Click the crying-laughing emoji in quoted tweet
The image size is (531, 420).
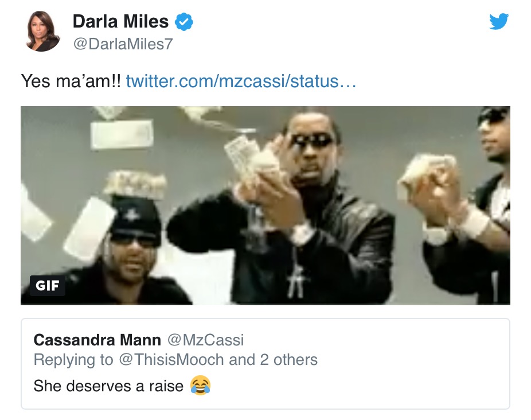(200, 386)
